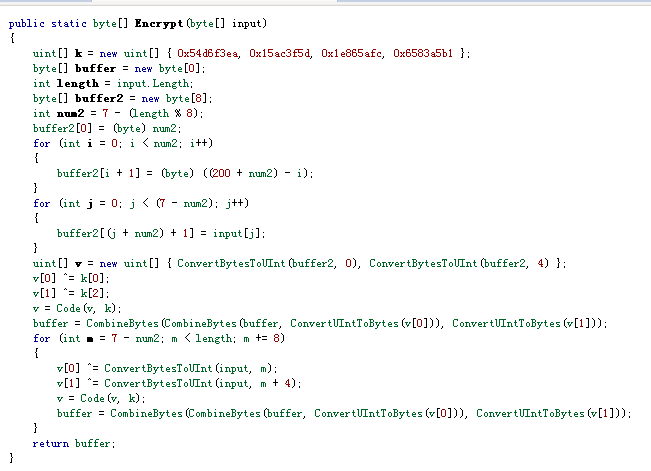Viewport: 651px width, 471px height.
Task: Click 'i++' in the first for loop
Action: tap(199, 143)
